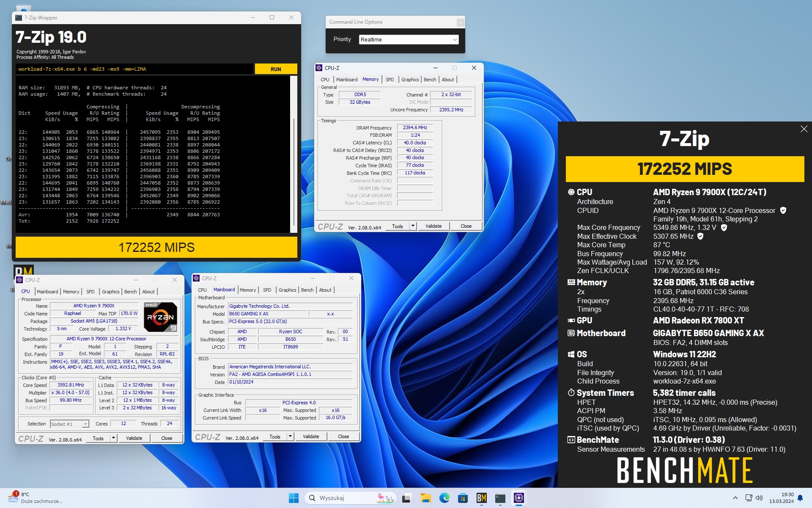Open Microsoft Store from the taskbar
This screenshot has height=508, width=812.
463,498
